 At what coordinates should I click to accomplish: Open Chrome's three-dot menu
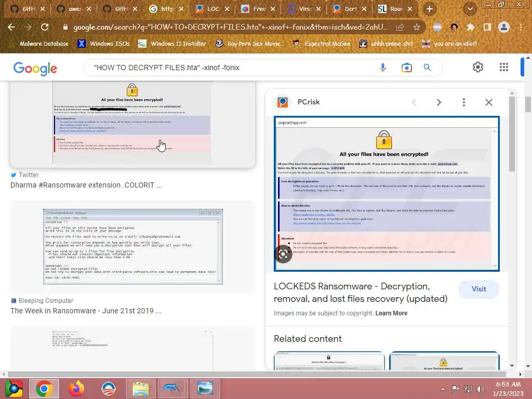click(521, 27)
